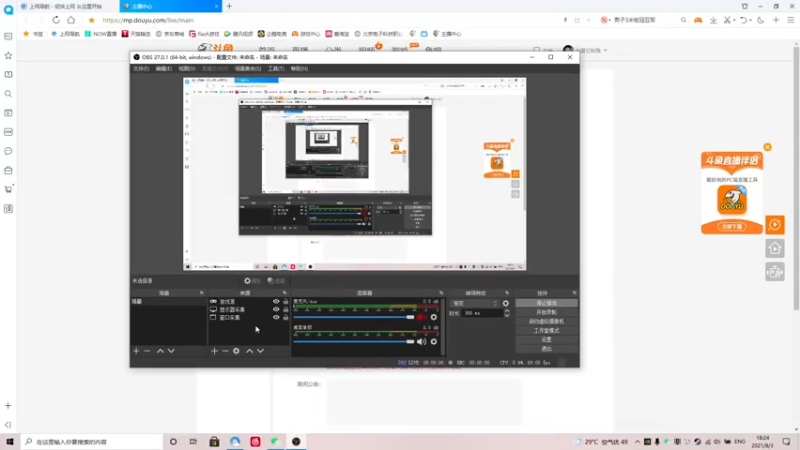Add a new scene with the plus icon
This screenshot has width=800, height=450.
(x=136, y=351)
